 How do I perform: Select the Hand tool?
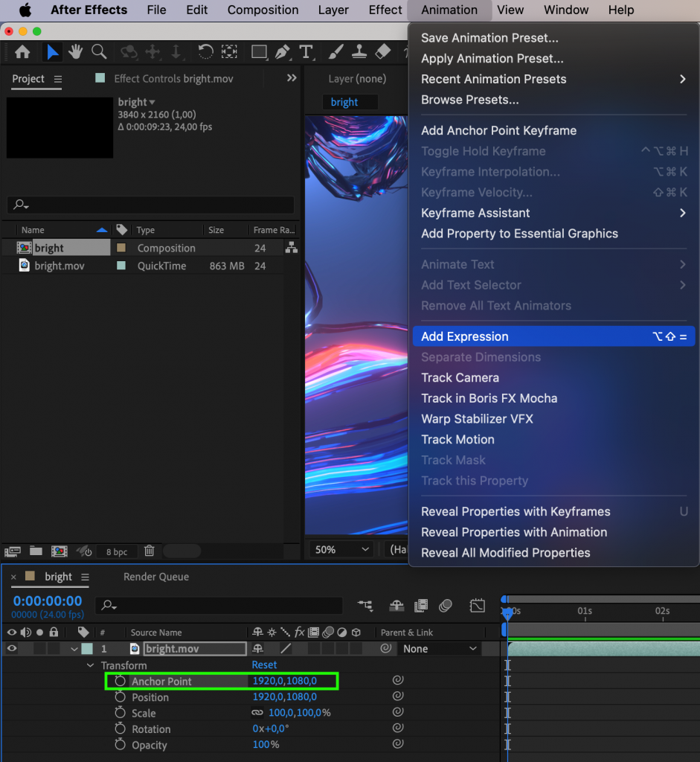click(x=75, y=52)
